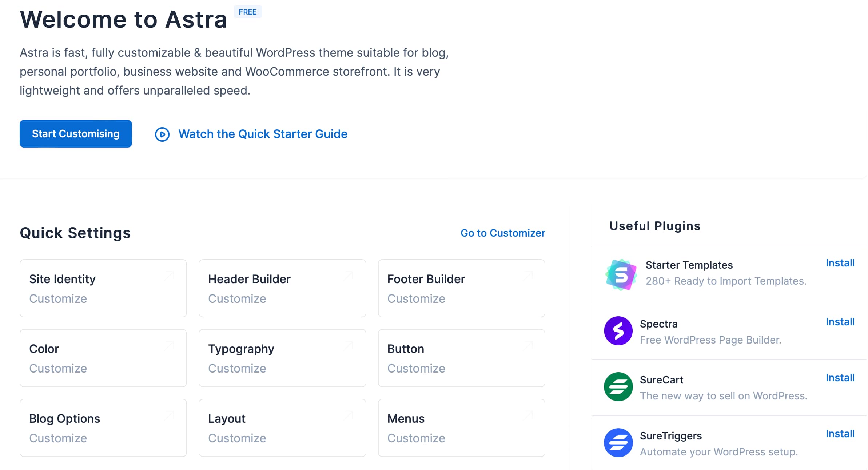Go to the Customizer
The height and width of the screenshot is (470, 868).
[503, 233]
